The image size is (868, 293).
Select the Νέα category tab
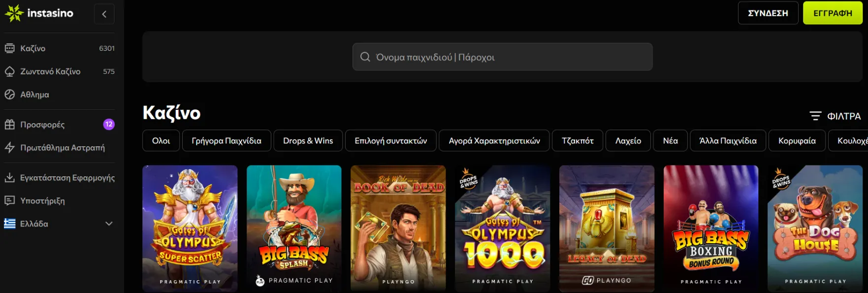[x=671, y=141]
